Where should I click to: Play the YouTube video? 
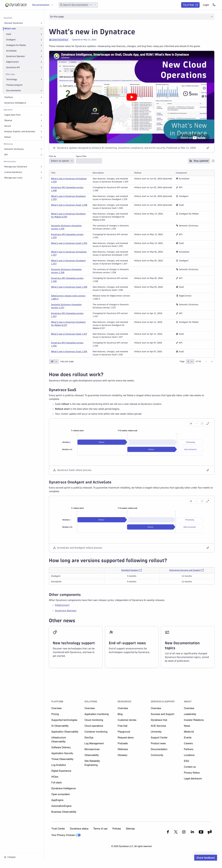click(x=131, y=97)
